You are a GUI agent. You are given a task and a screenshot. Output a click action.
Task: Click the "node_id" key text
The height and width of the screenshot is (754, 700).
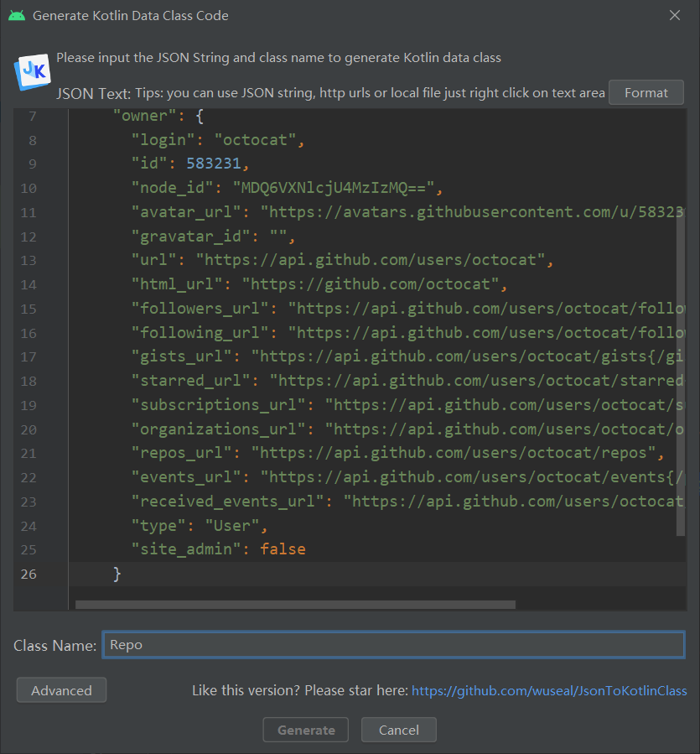pos(172,188)
